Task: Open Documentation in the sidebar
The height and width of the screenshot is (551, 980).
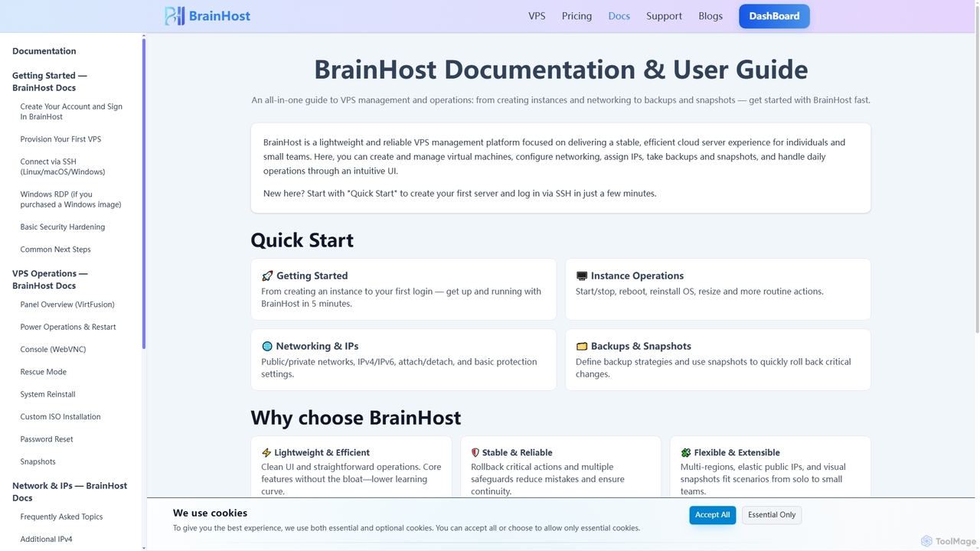Action: (44, 51)
